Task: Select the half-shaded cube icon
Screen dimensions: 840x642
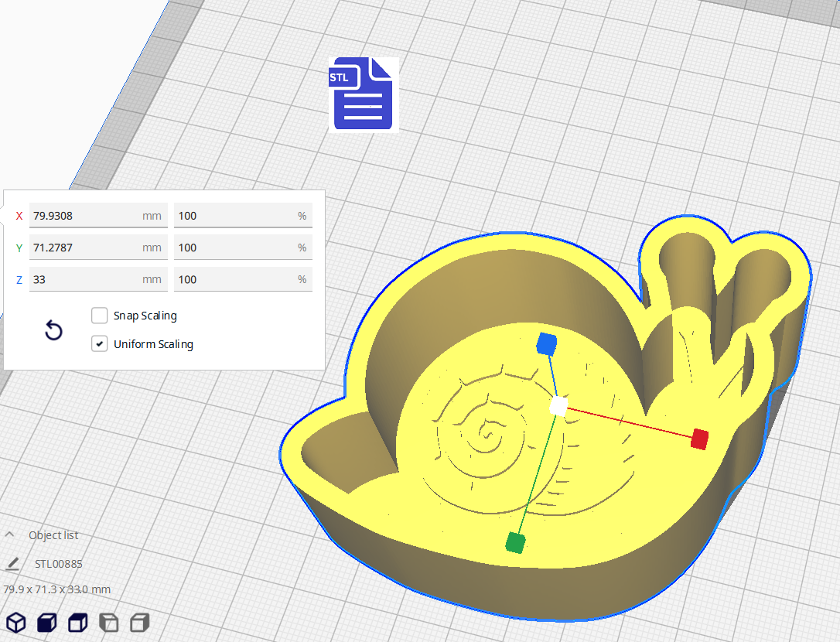Action: pyautogui.click(x=77, y=623)
